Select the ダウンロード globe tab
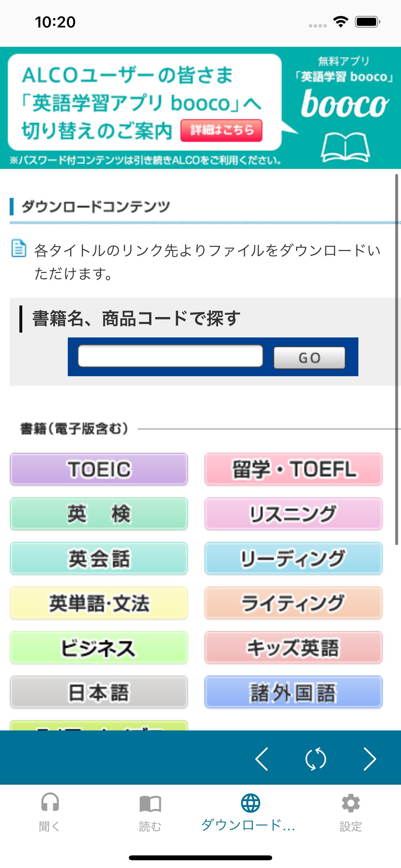The height and width of the screenshot is (868, 401). 250,812
